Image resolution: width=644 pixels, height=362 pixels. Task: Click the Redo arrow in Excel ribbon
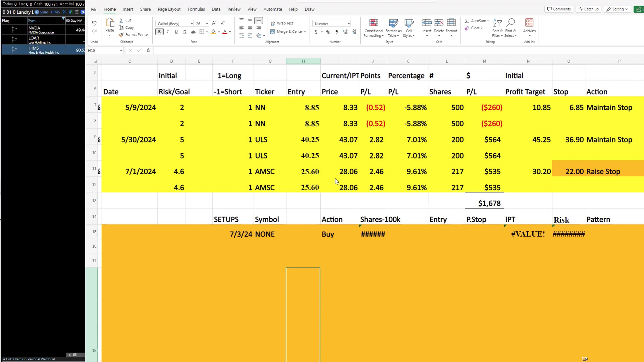tap(94, 32)
